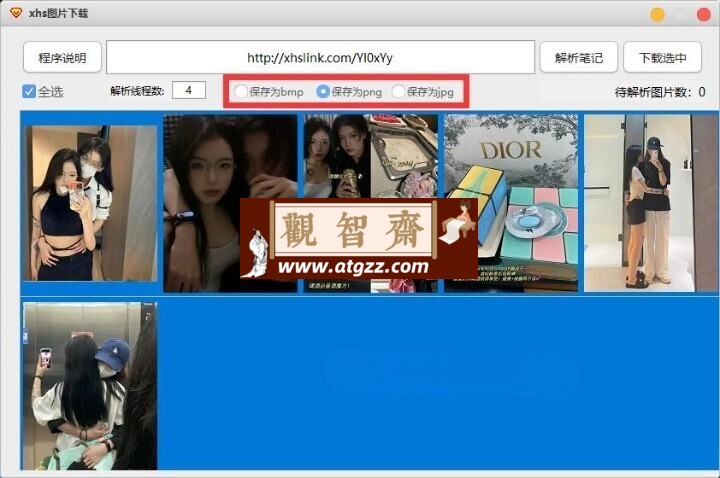
Task: Click the 待解析图片数 pending count label
Action: tap(660, 92)
